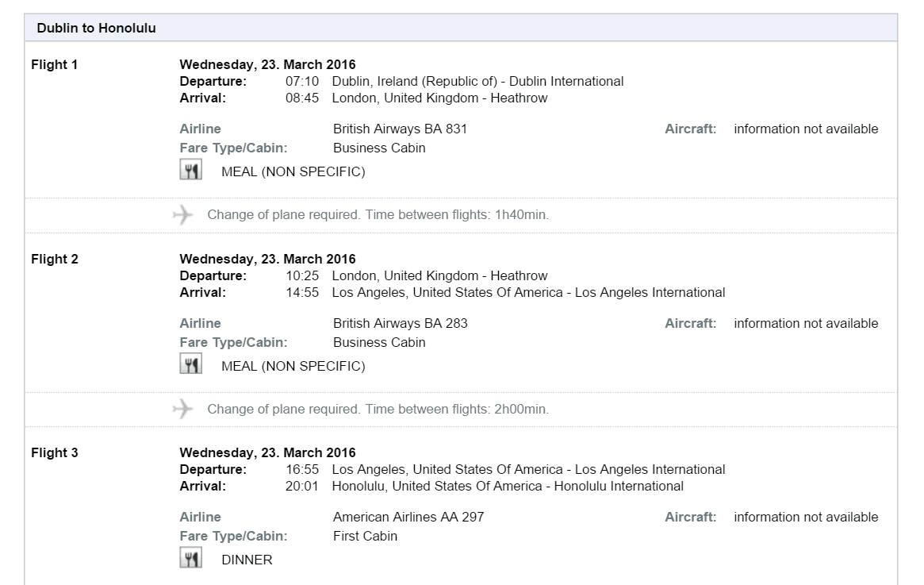The height and width of the screenshot is (585, 924).
Task: Click American Airlines AA 297 flight number
Action: tap(408, 518)
